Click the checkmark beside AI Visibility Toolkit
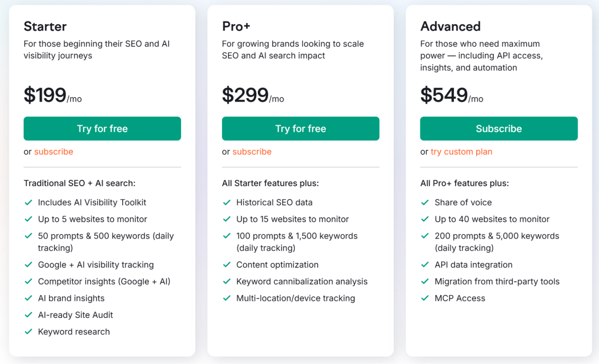The height and width of the screenshot is (364, 599). click(x=28, y=202)
